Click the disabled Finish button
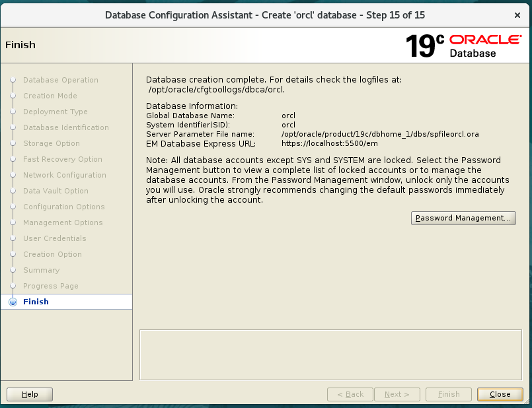The width and height of the screenshot is (532, 408). point(449,394)
